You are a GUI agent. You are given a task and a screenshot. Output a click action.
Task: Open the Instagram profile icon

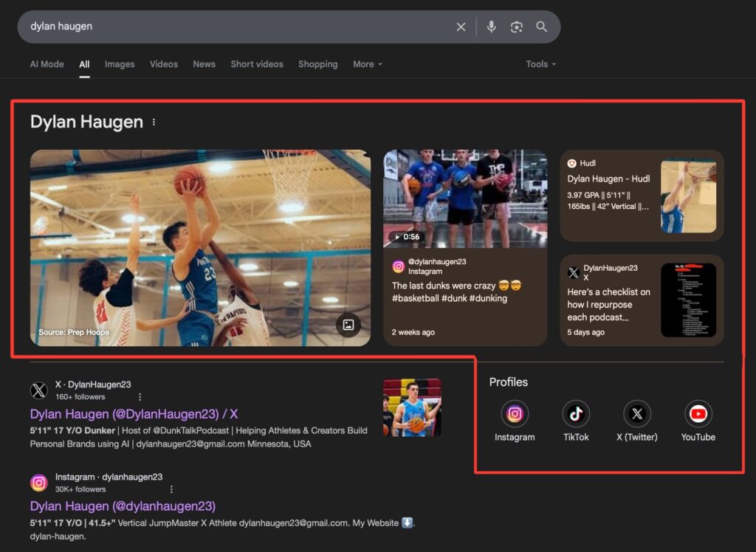[x=515, y=414]
